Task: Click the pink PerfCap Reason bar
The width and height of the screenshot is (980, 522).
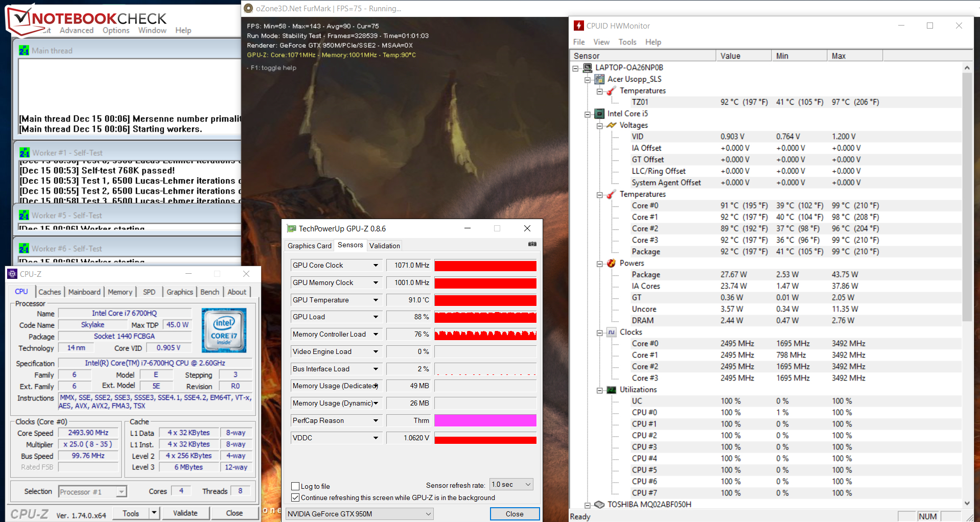Action: [485, 420]
